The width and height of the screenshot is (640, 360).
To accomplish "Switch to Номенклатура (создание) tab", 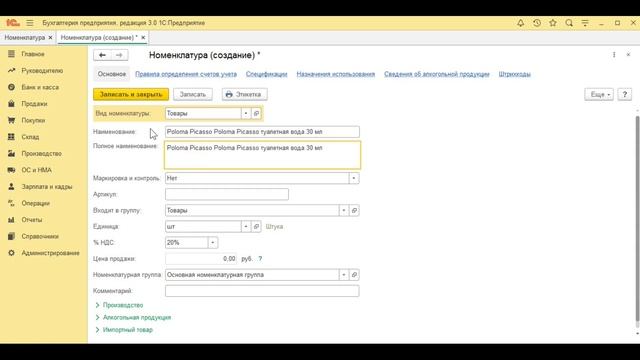I will coord(98,38).
